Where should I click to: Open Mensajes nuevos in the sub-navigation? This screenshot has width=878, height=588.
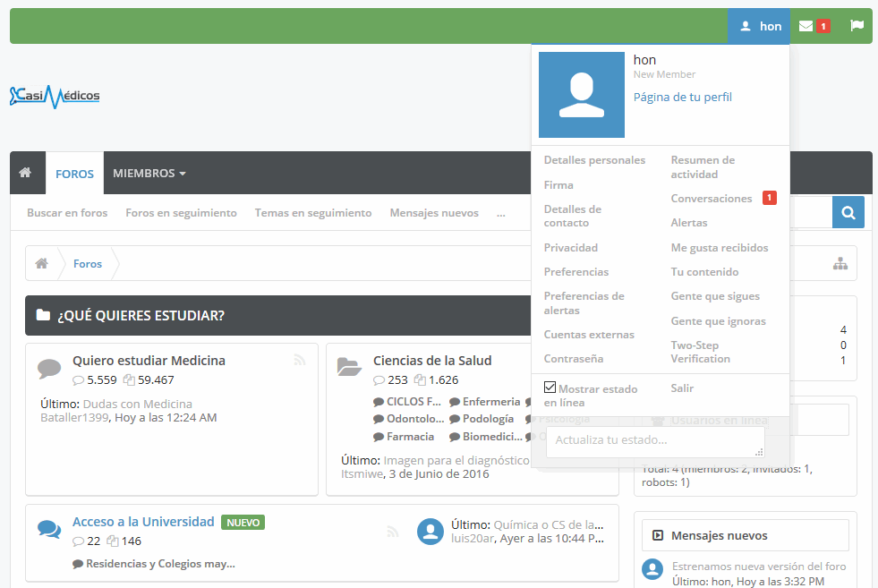click(434, 213)
